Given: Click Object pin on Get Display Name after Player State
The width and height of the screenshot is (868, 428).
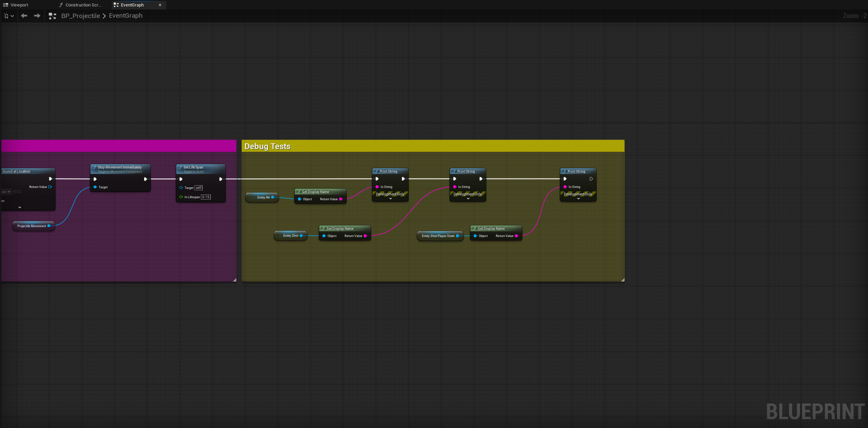Looking at the screenshot, I should pos(475,236).
